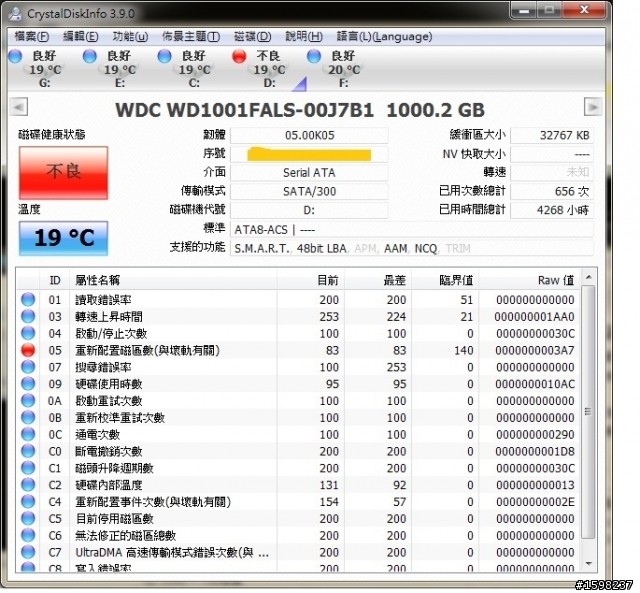
Task: Click the status orb for attribute 0B
Action: (28, 418)
